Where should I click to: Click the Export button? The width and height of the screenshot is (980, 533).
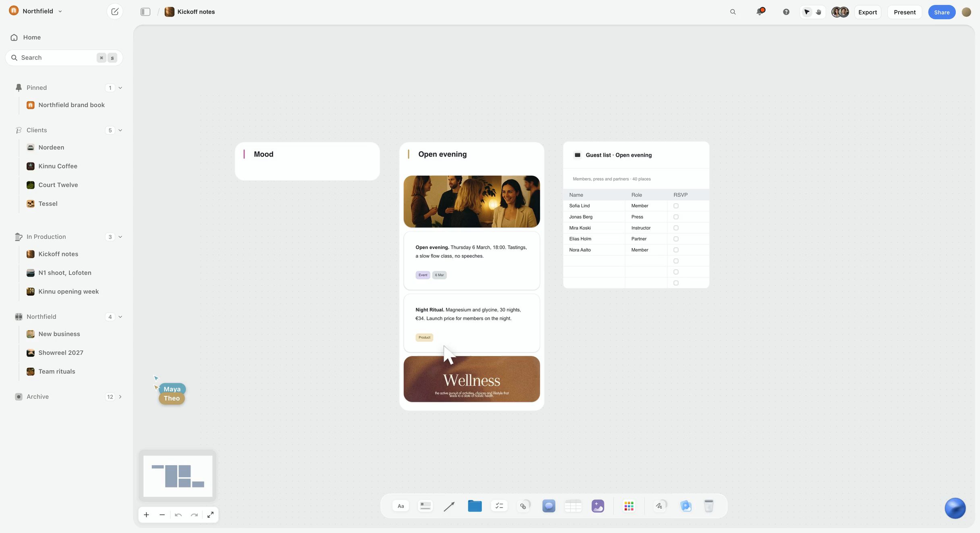(x=868, y=12)
